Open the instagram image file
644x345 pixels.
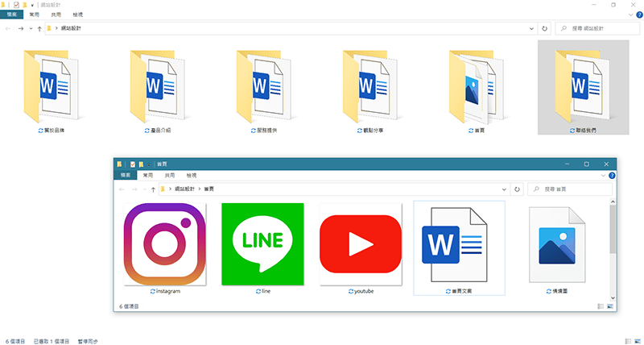[x=164, y=245]
